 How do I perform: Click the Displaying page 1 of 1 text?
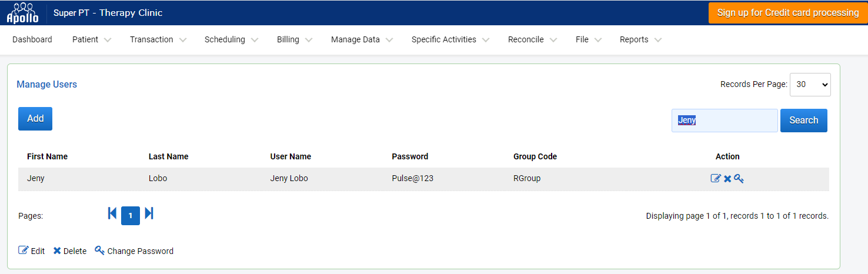(737, 216)
